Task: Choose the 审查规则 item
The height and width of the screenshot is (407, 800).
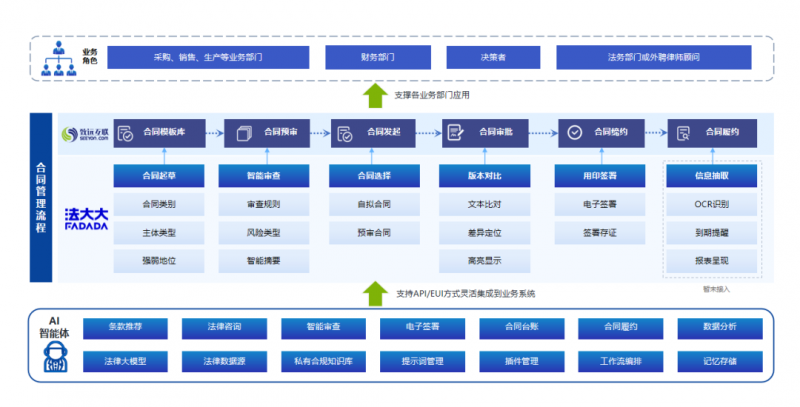Action: point(263,204)
